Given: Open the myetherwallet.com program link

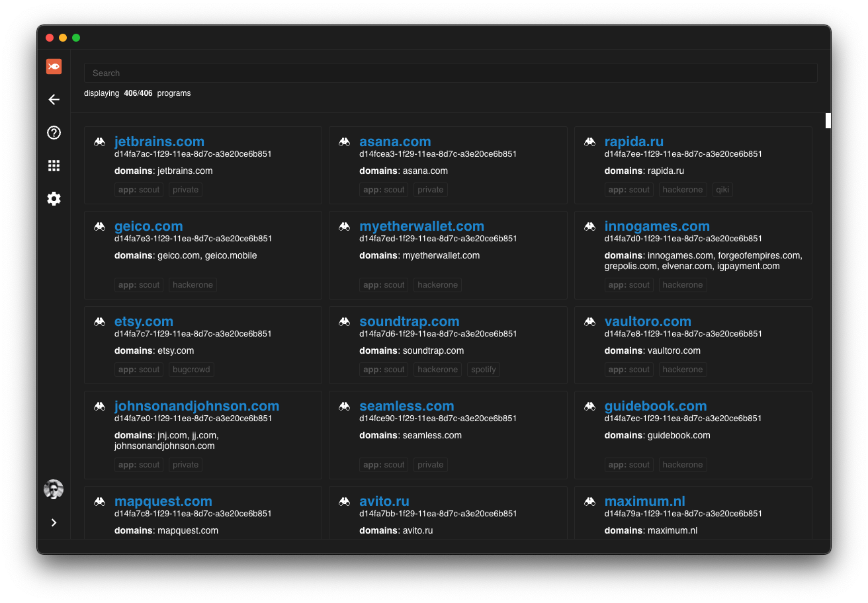Looking at the screenshot, I should [421, 226].
